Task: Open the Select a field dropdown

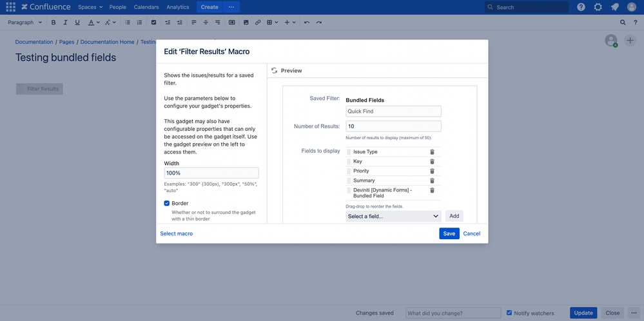Action: click(393, 217)
